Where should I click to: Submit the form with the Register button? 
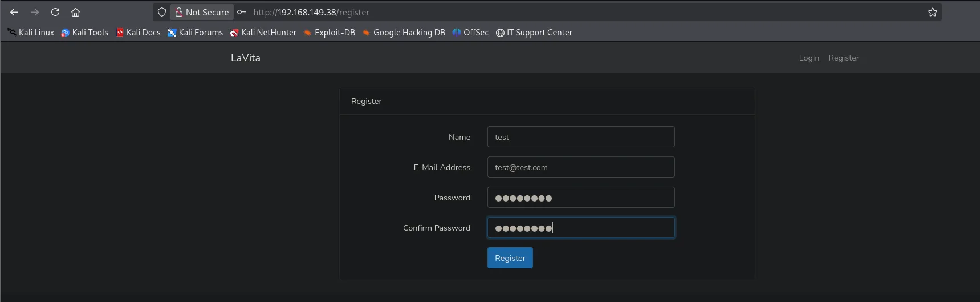[510, 258]
